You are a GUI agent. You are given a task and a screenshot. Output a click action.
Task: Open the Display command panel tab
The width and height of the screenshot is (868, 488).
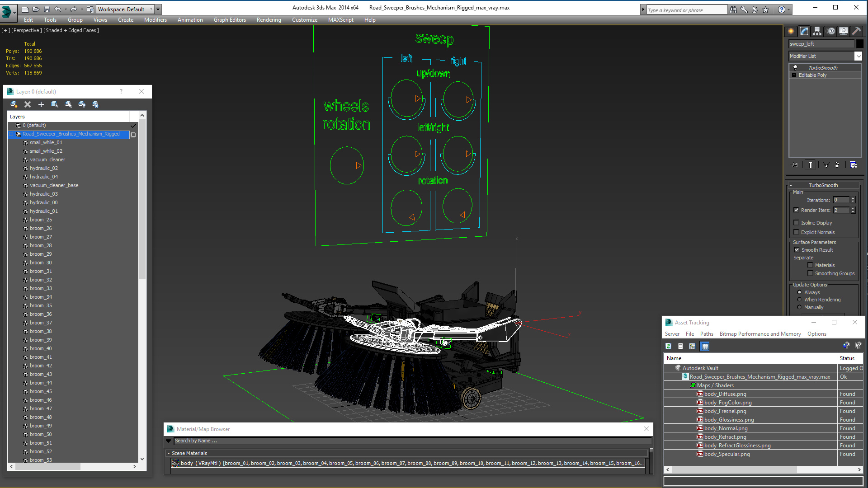pos(844,31)
